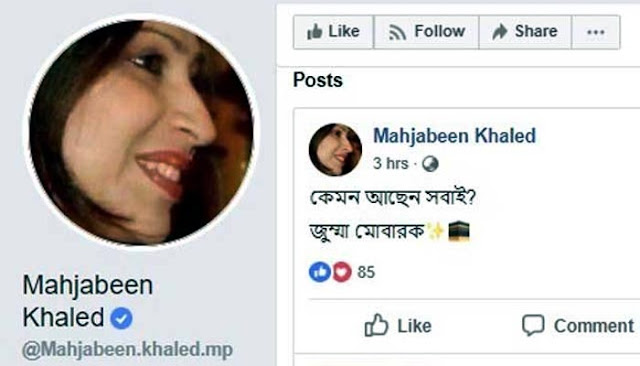Click the RSS feed icon beside Follow
The height and width of the screenshot is (366, 640).
point(397,32)
